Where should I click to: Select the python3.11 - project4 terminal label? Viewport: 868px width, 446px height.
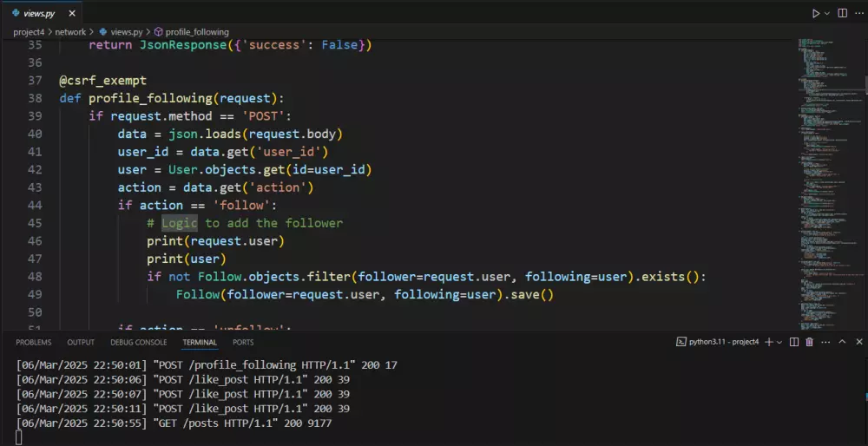724,342
